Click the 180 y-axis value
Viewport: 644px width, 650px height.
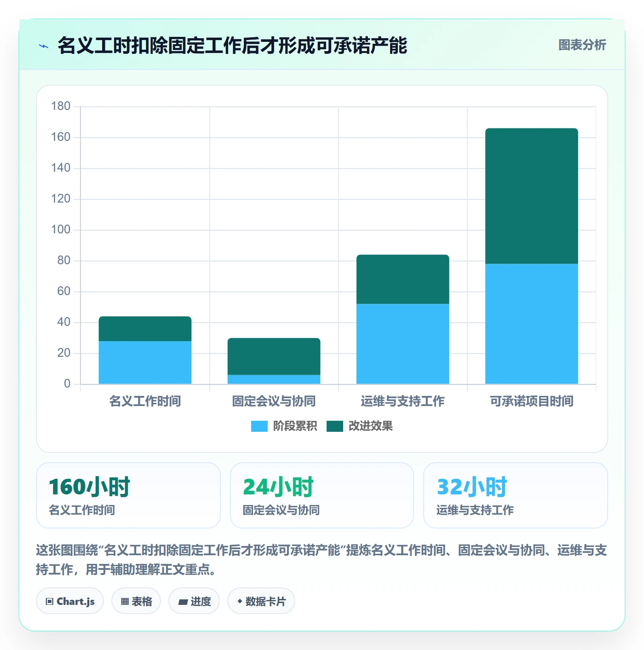coord(61,106)
